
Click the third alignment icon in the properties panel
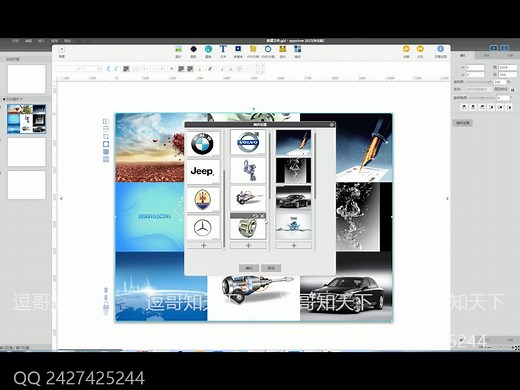point(482,107)
